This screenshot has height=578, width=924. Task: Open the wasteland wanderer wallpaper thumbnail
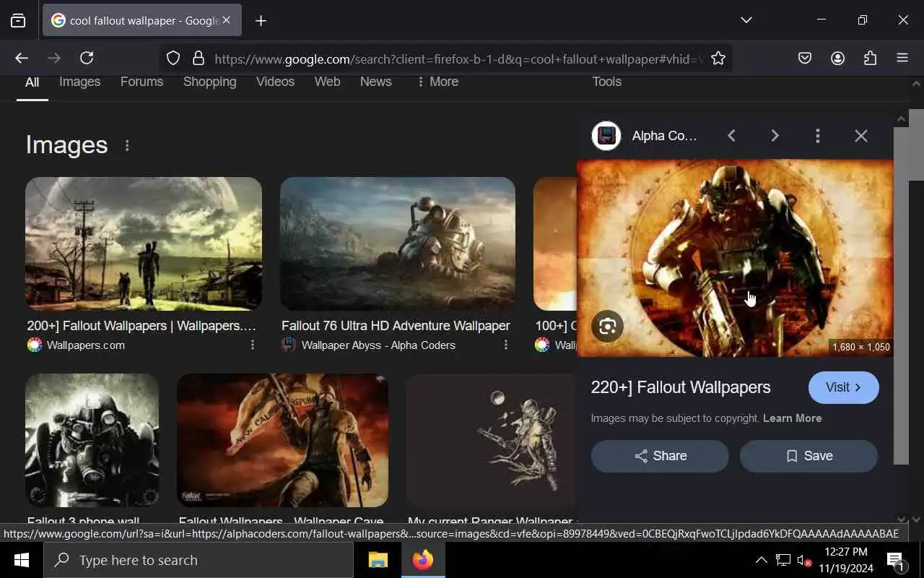coord(144,244)
